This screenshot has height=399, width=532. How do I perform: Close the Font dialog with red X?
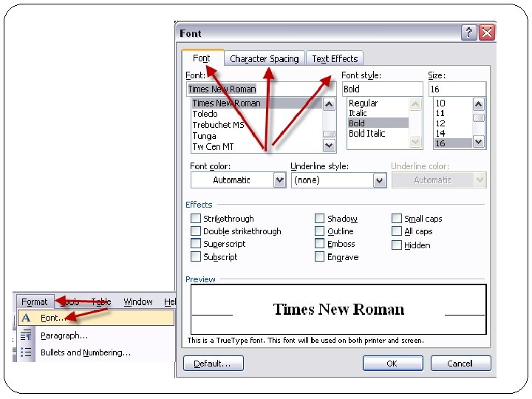tap(487, 33)
